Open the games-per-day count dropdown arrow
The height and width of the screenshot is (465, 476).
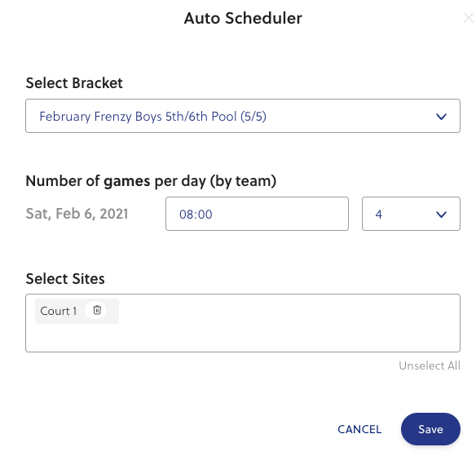441,215
